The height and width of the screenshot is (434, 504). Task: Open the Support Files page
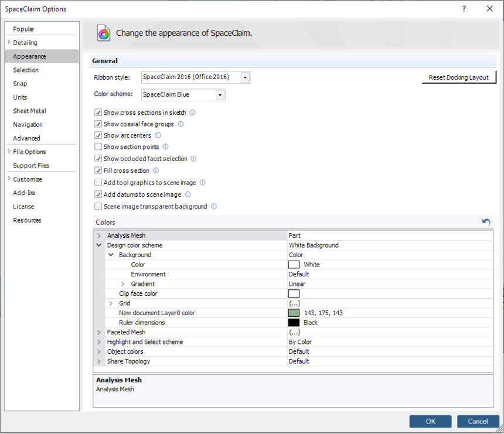point(31,166)
